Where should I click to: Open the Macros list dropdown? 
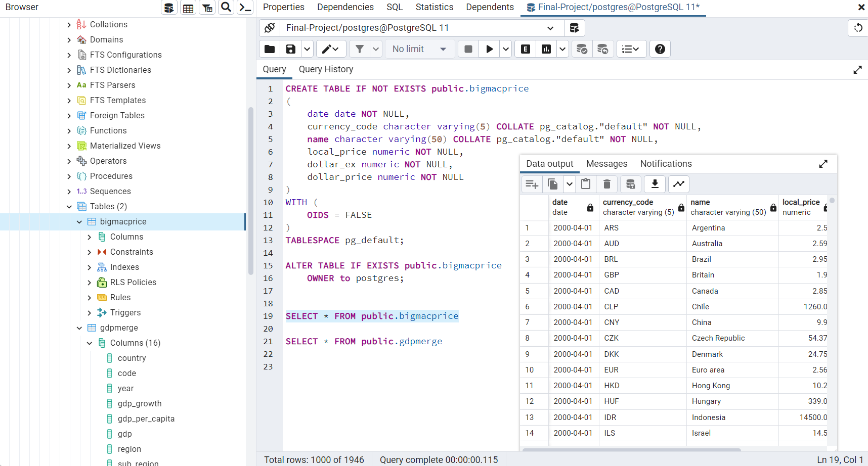[x=631, y=49]
